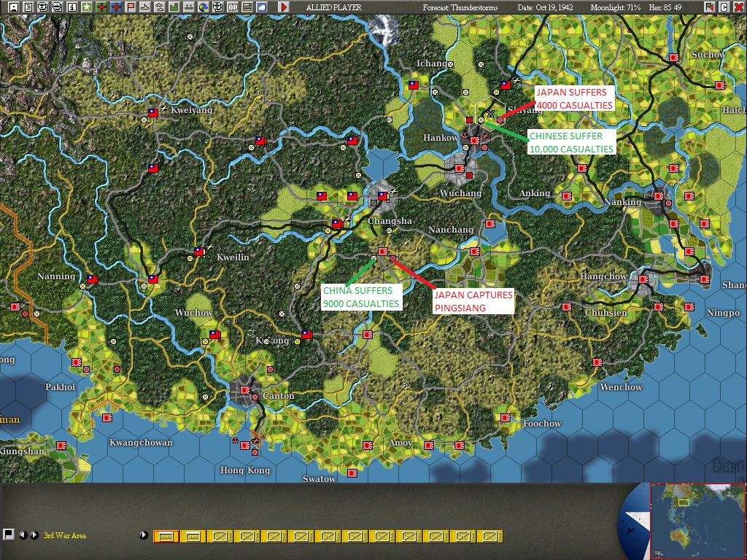Click the world minimap thumbnail
Viewport: 747px width, 560px height.
point(697,521)
